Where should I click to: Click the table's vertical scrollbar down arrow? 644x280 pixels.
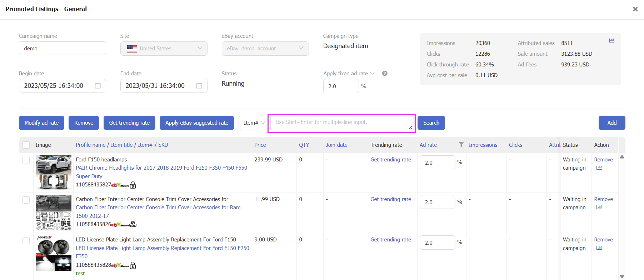click(622, 276)
